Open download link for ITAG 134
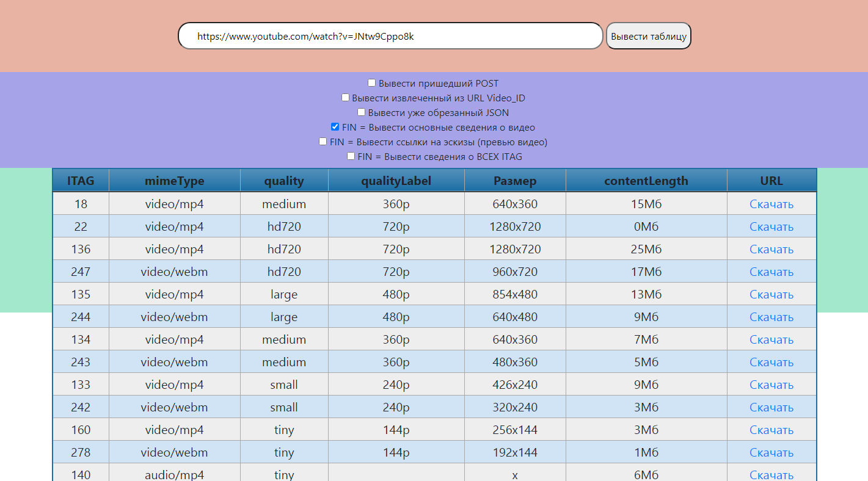 [771, 339]
